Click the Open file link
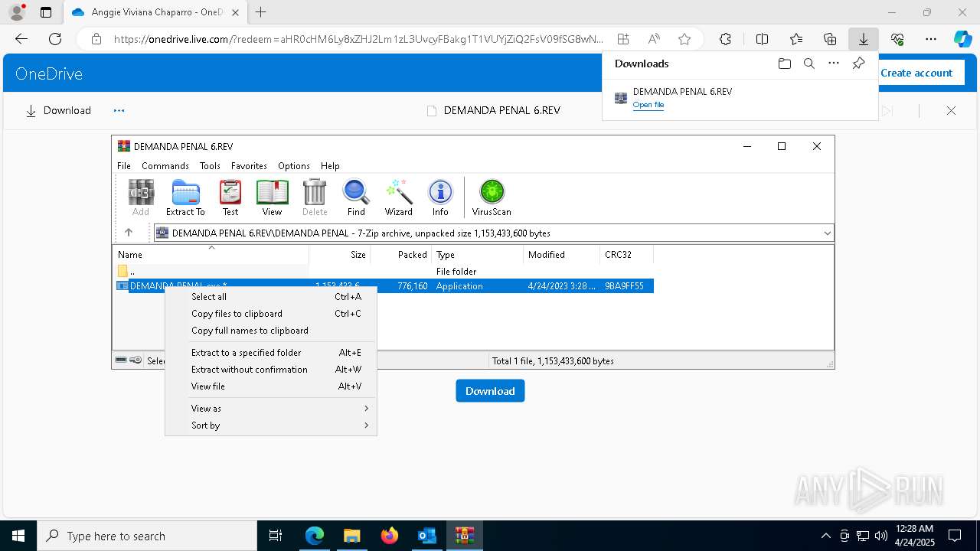Screen dimensions: 980x551 (648, 105)
